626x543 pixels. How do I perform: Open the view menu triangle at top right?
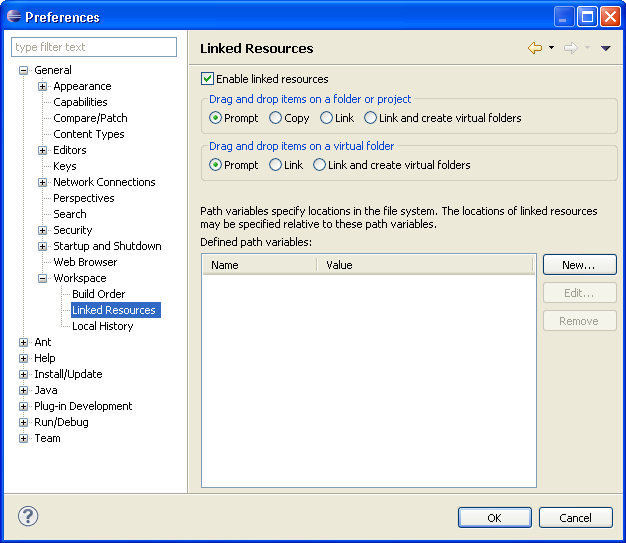coord(606,48)
